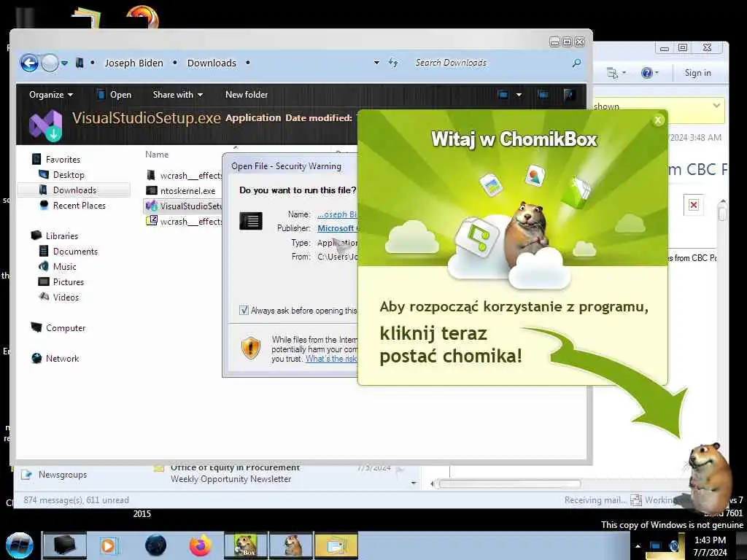This screenshot has height=560, width=747.
Task: Click the Name column header
Action: click(x=157, y=155)
